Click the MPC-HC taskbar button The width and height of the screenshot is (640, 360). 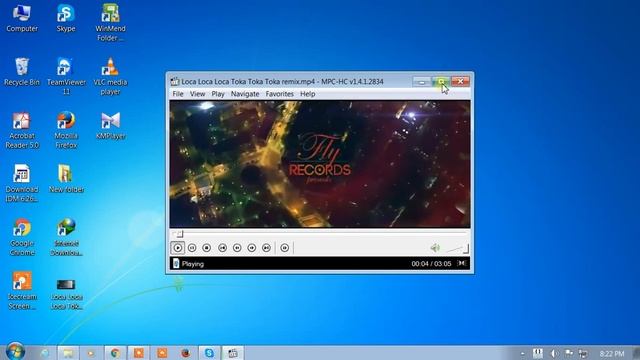pyautogui.click(x=233, y=353)
